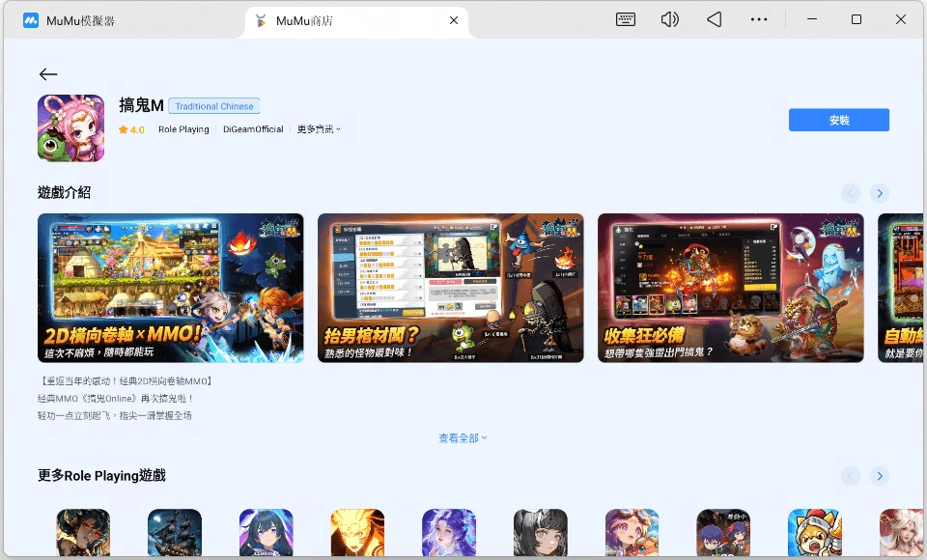The image size is (927, 560).
Task: Show previous screenshots in 遊戲介紹 carousel
Action: pos(850,193)
